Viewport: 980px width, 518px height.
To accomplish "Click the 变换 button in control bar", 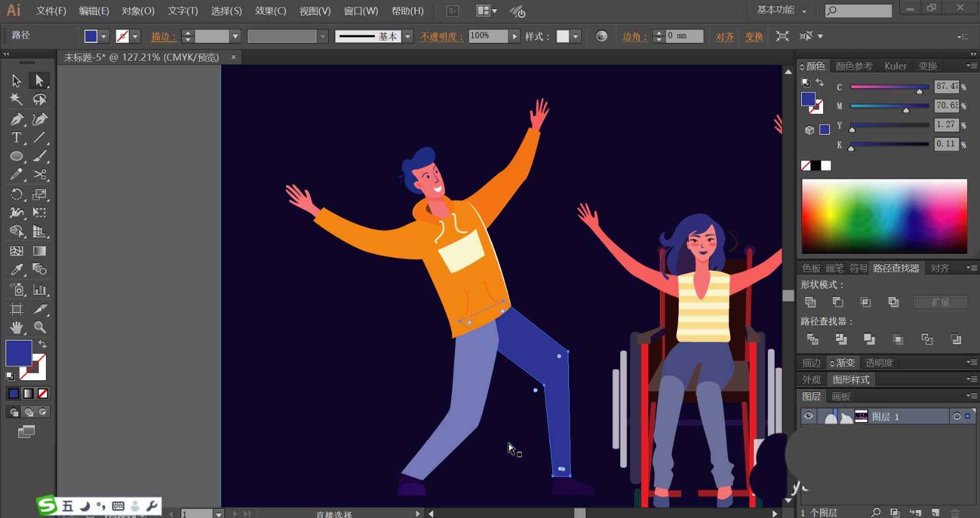I will (753, 37).
